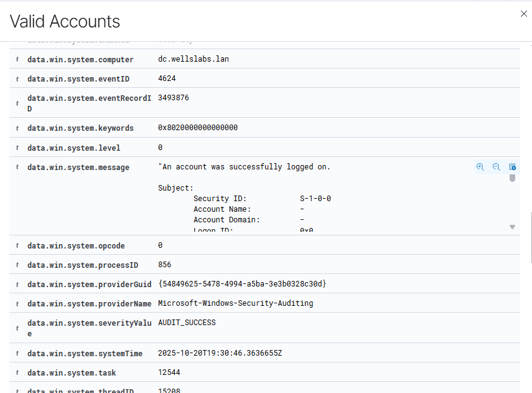Image resolution: width=532 pixels, height=393 pixels.
Task: Click type icon next to data.win.system.systemTime
Action: tap(17, 354)
